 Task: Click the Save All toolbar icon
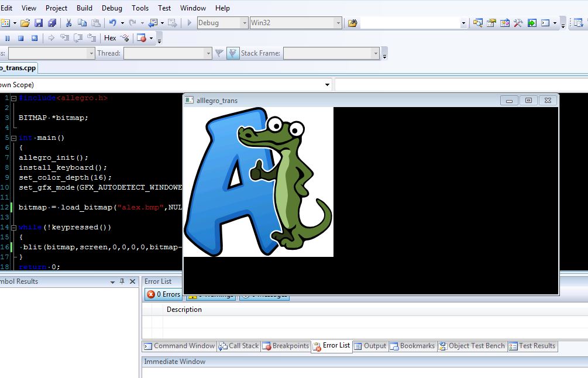tap(53, 22)
